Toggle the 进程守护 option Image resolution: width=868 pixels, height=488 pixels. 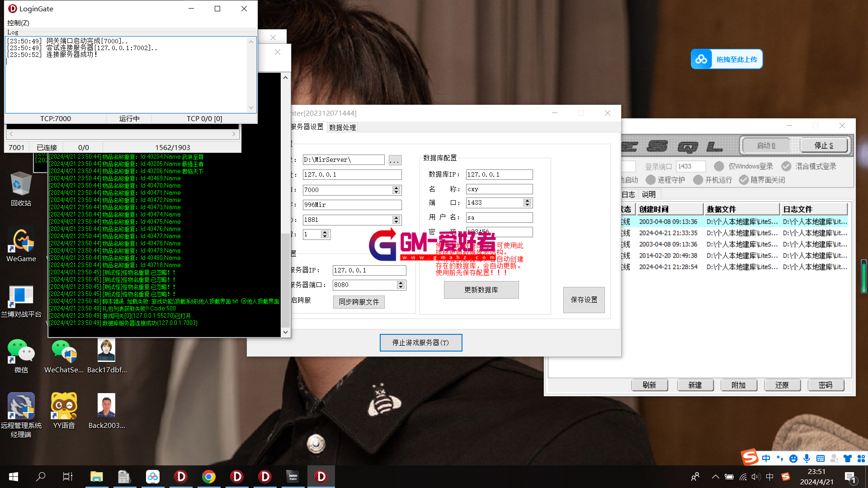(665, 180)
